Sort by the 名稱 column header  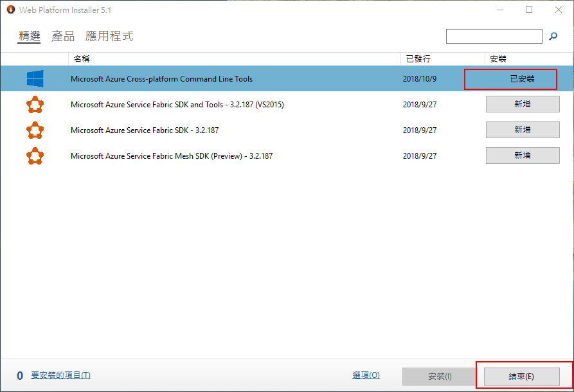pyautogui.click(x=234, y=59)
